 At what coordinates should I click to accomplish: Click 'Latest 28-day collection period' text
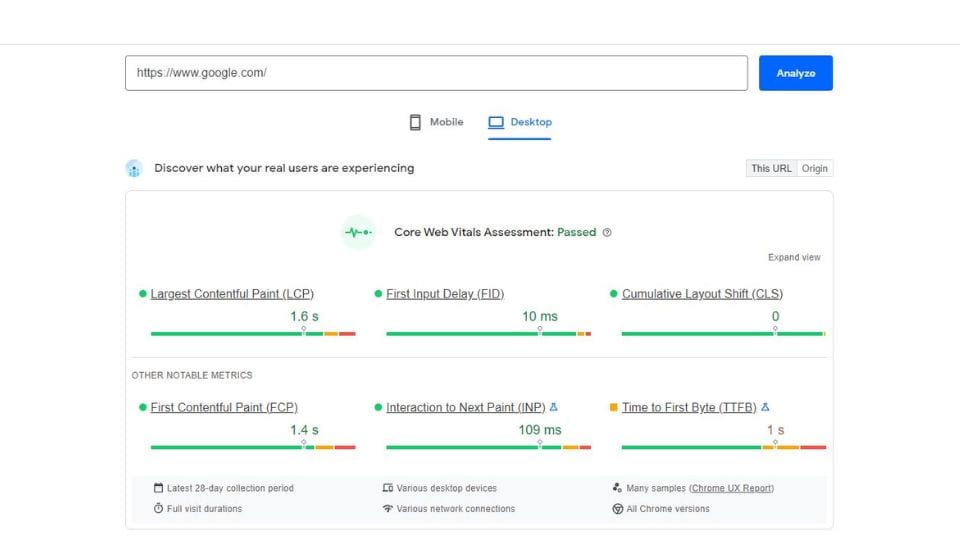click(230, 488)
